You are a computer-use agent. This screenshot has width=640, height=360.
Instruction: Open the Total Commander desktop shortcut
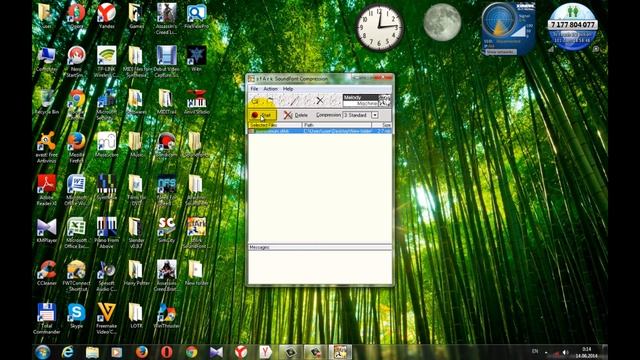47,318
